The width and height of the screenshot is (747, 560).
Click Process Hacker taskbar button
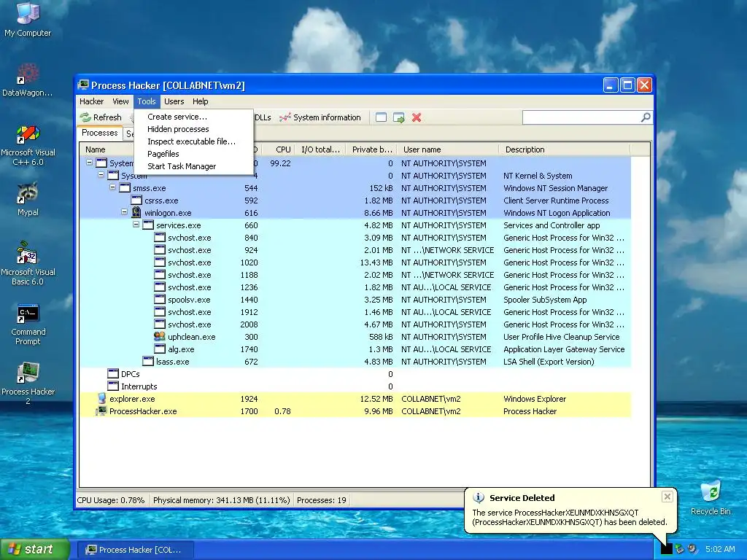135,550
